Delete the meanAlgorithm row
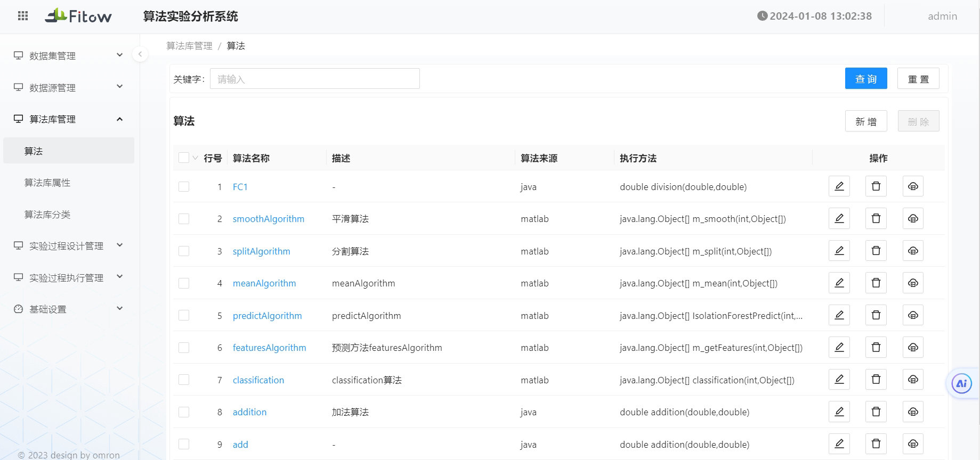 (x=876, y=283)
